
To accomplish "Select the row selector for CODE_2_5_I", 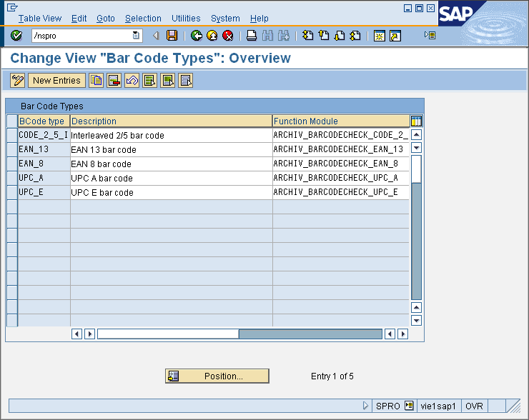I will (x=11, y=135).
